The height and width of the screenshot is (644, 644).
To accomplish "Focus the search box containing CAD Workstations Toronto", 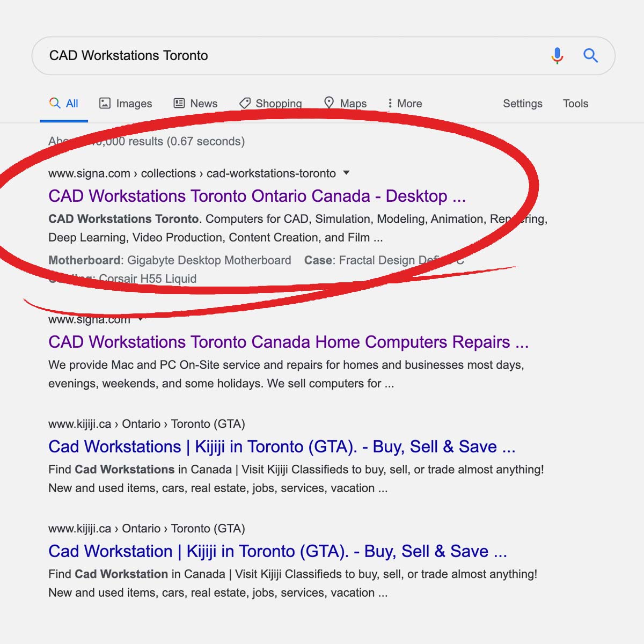I will pos(324,56).
